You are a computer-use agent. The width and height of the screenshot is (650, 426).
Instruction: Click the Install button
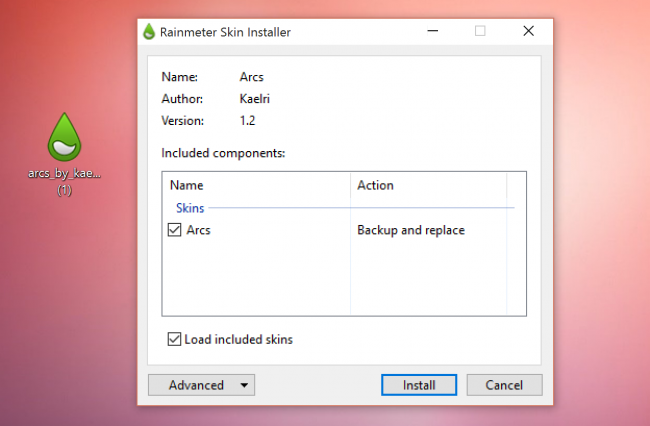click(419, 385)
